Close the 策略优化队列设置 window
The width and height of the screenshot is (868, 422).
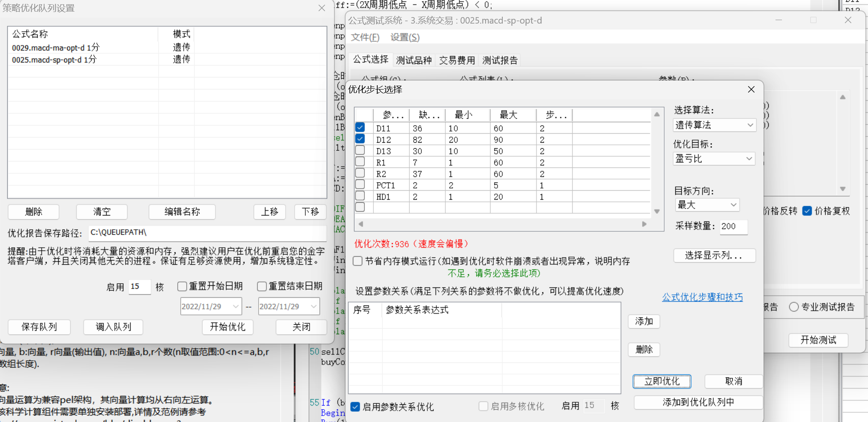pyautogui.click(x=322, y=8)
